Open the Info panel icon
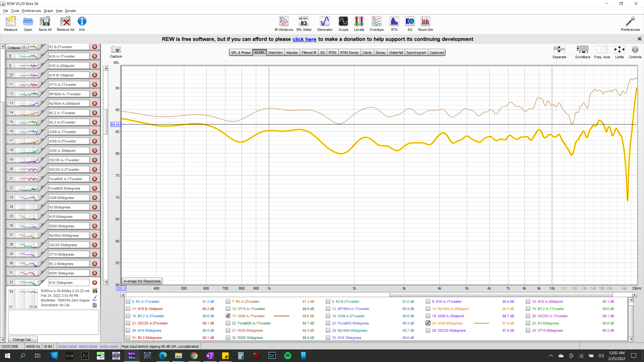 (x=82, y=24)
